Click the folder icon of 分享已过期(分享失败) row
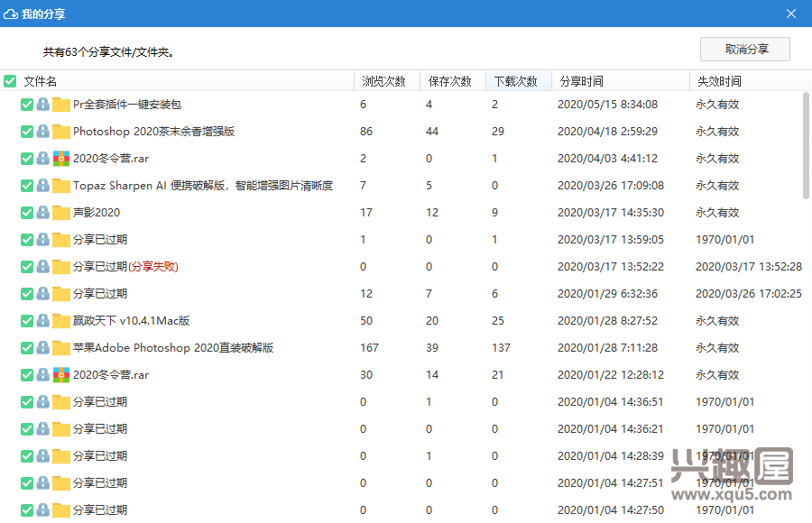 61,267
